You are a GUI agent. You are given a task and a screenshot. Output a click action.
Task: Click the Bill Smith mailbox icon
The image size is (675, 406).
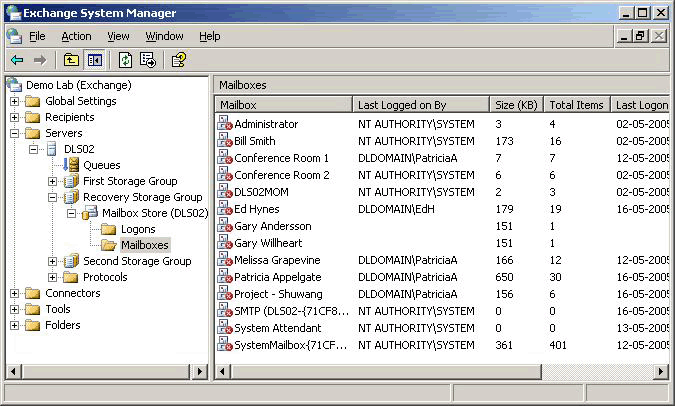pyautogui.click(x=225, y=141)
